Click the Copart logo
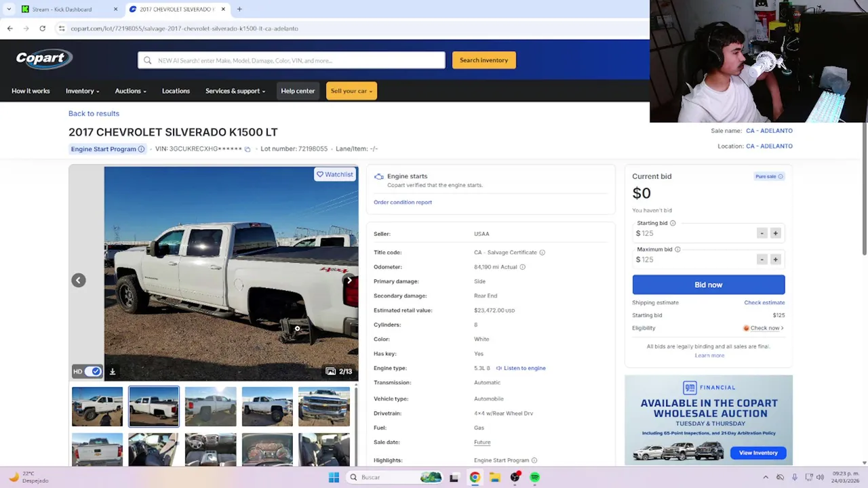 coord(43,58)
